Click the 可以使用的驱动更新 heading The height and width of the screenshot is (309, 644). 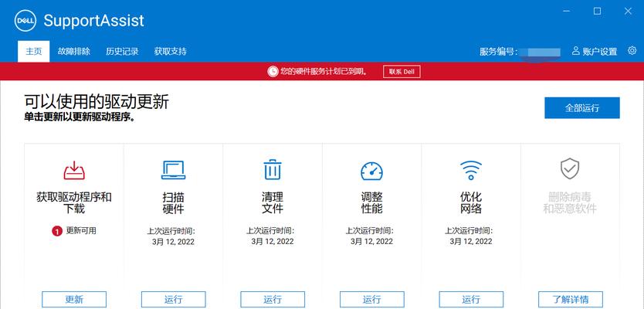[x=97, y=102]
